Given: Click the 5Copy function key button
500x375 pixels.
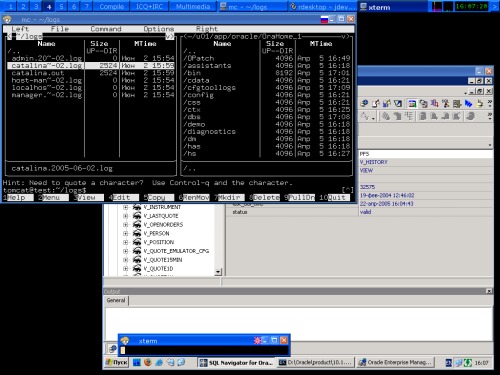Looking at the screenshot, I should pyautogui.click(x=159, y=198).
